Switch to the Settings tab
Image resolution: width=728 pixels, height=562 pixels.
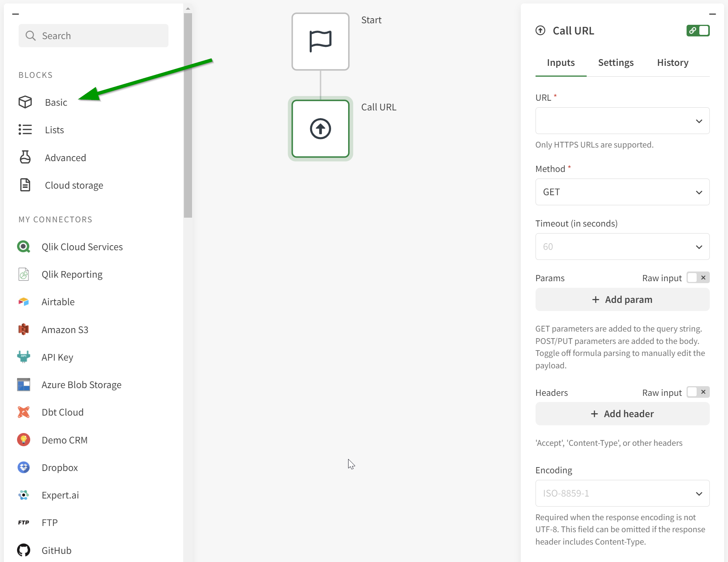[616, 63]
